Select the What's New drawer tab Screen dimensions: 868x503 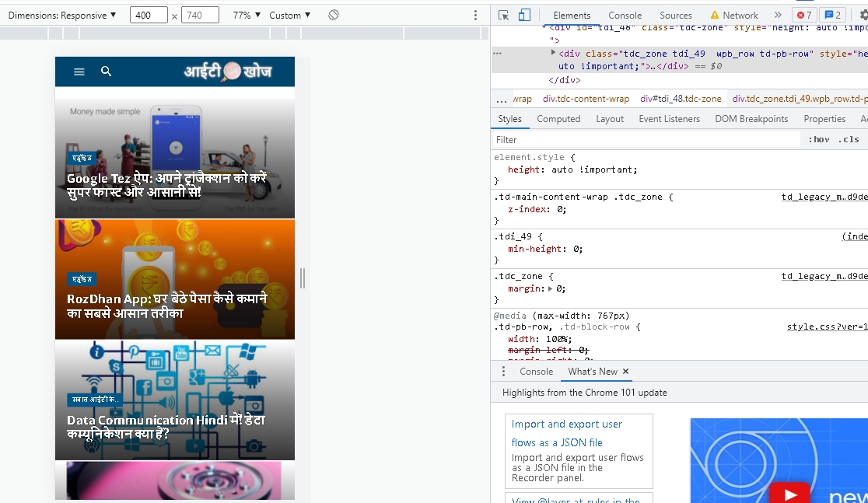pyautogui.click(x=593, y=372)
